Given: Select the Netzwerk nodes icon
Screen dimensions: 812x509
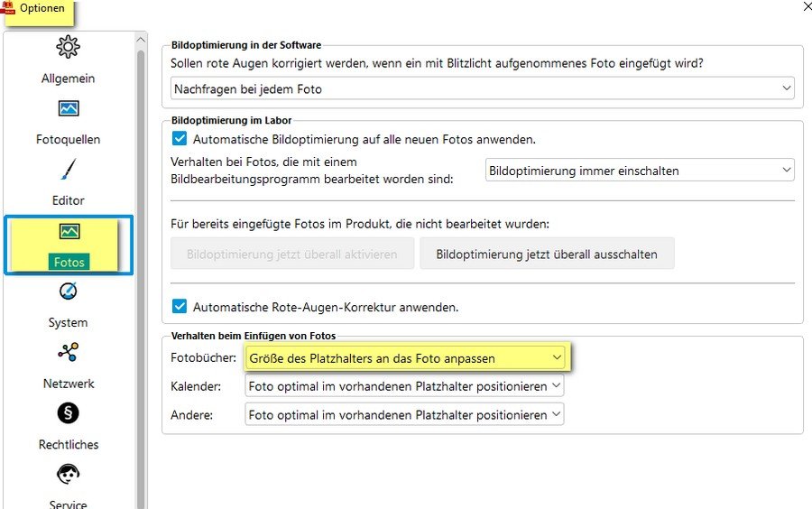Looking at the screenshot, I should coord(69,353).
